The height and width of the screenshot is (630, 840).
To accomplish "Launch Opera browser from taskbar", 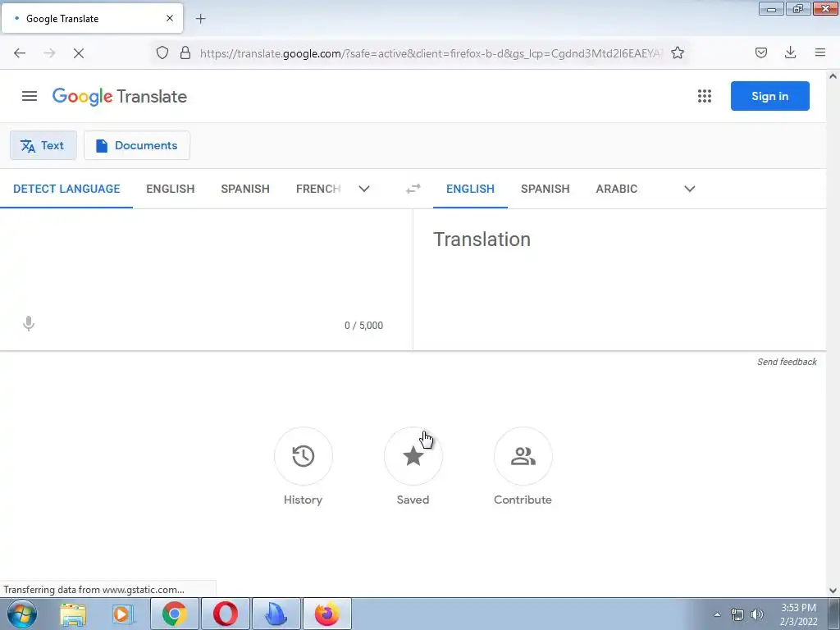I will click(226, 614).
